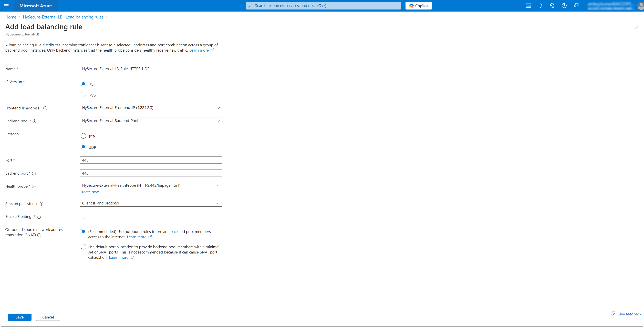This screenshot has height=328, width=644.
Task: Go to Home breadcrumb
Action: [x=11, y=17]
